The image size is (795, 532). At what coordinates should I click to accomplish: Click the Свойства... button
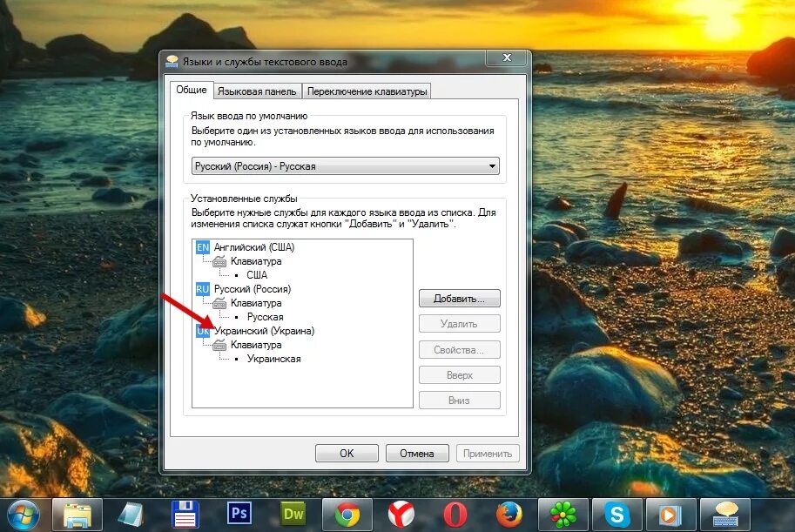click(460, 349)
